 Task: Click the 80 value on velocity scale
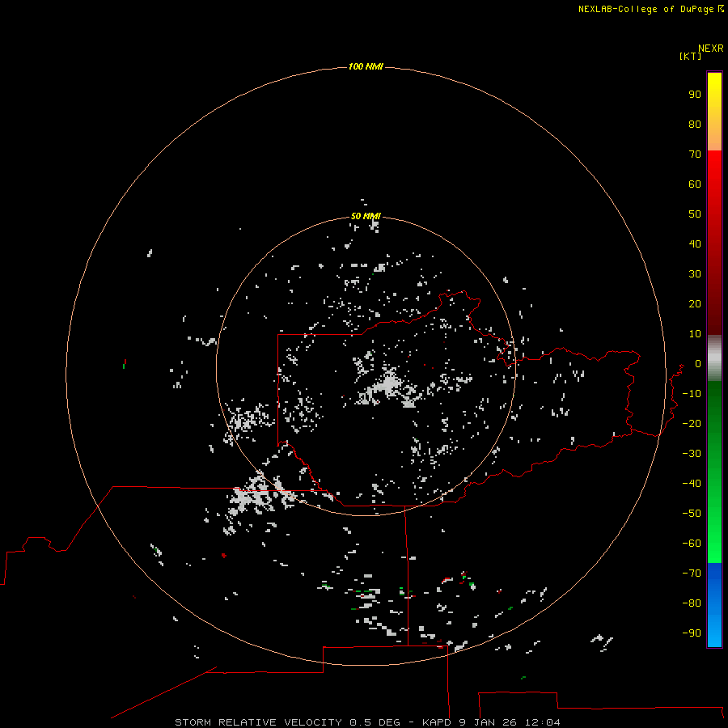click(x=695, y=124)
